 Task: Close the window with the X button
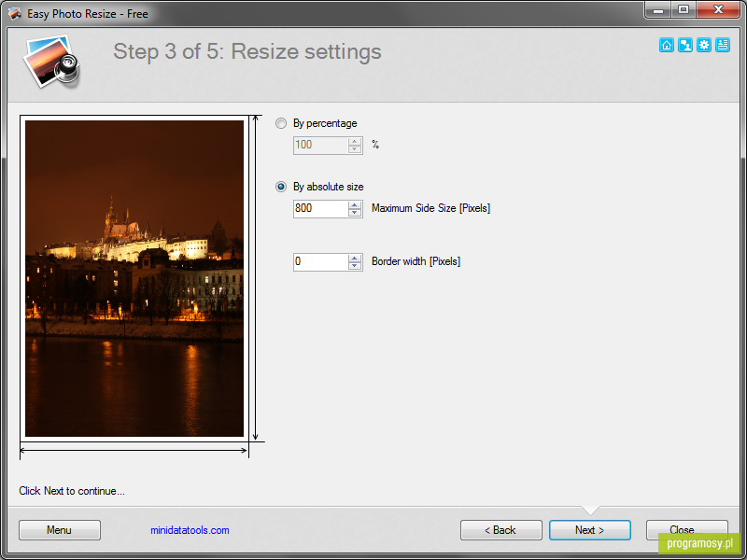click(718, 9)
